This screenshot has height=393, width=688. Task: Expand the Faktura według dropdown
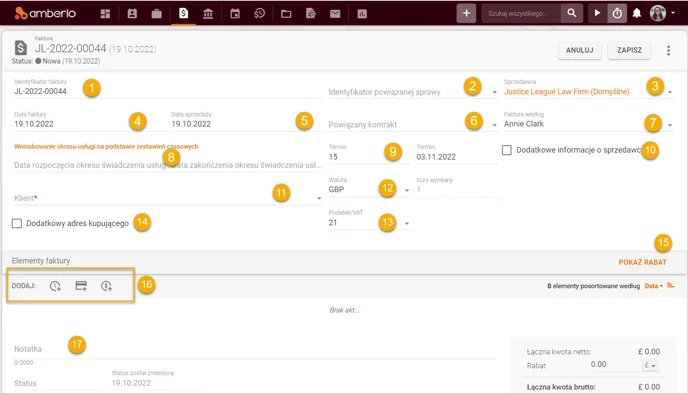(x=670, y=125)
